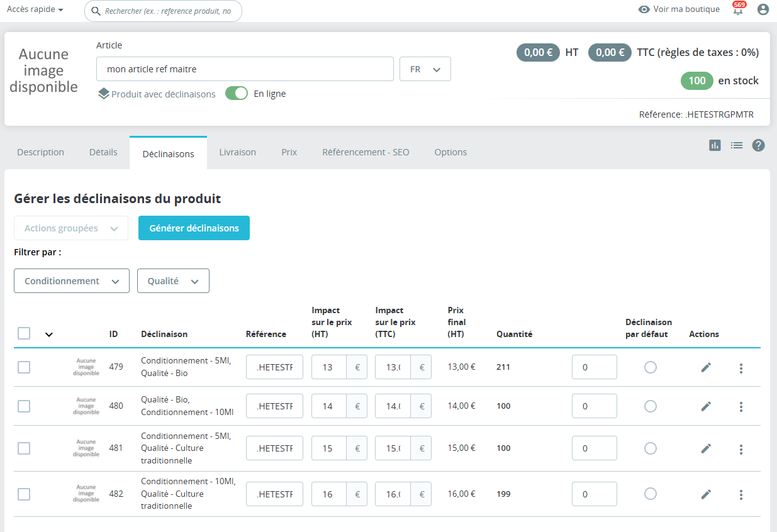Open the product sales statistics chart icon
777x532 pixels.
point(715,145)
